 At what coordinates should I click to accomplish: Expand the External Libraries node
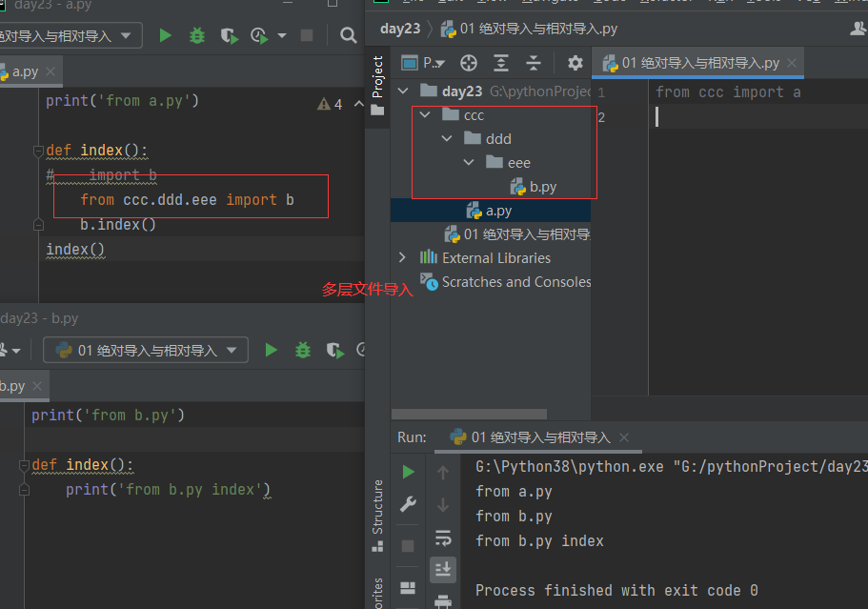[x=402, y=258]
